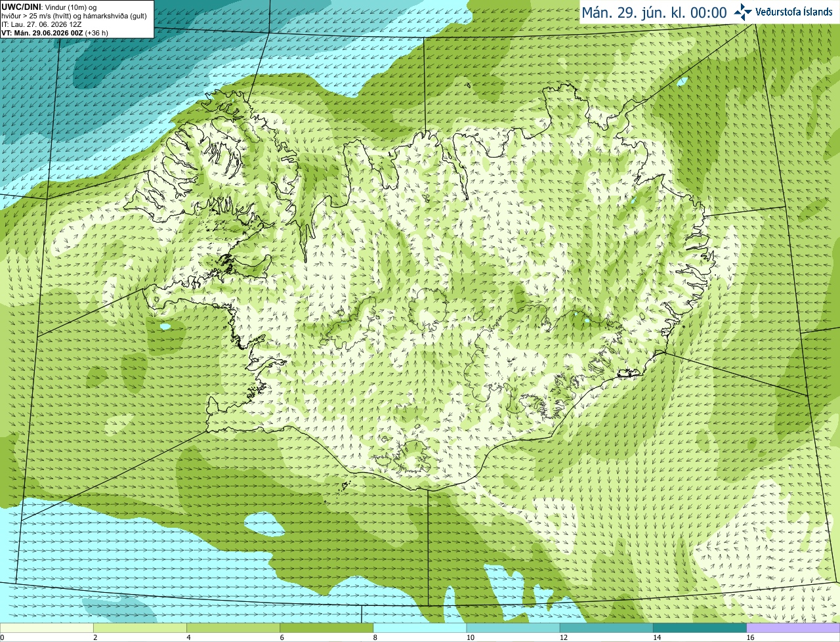Click the oval cyan patch southwest of Iceland
The height and width of the screenshot is (642, 840).
264,524
